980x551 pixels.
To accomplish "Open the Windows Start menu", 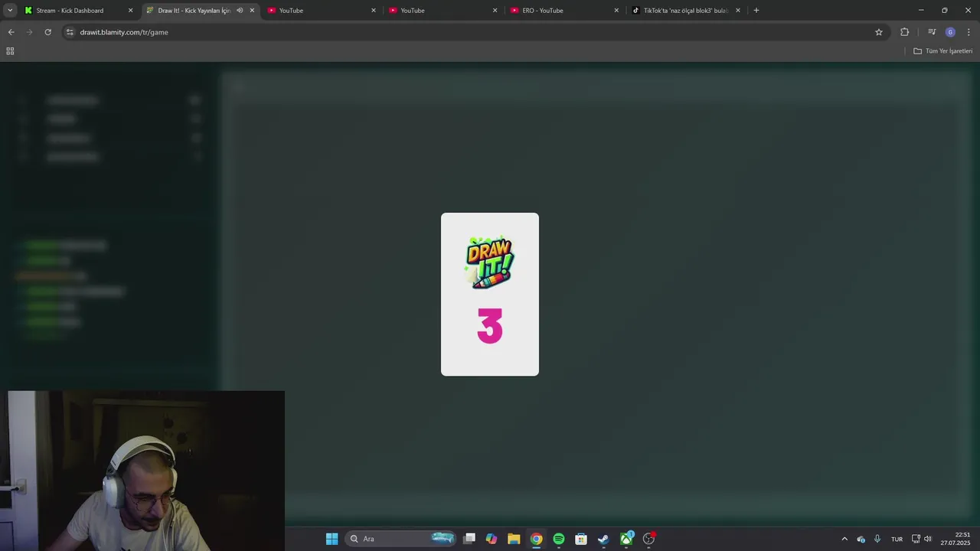I will click(332, 539).
